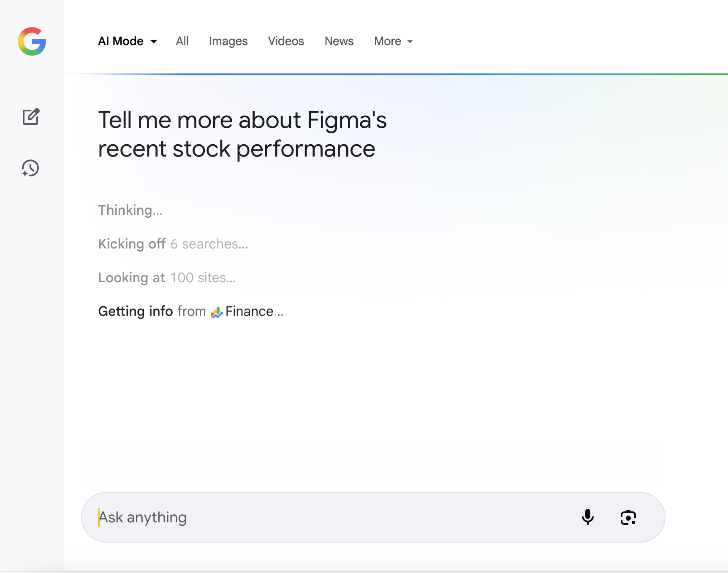728x573 pixels.
Task: Start a new search with the compose icon
Action: (31, 117)
